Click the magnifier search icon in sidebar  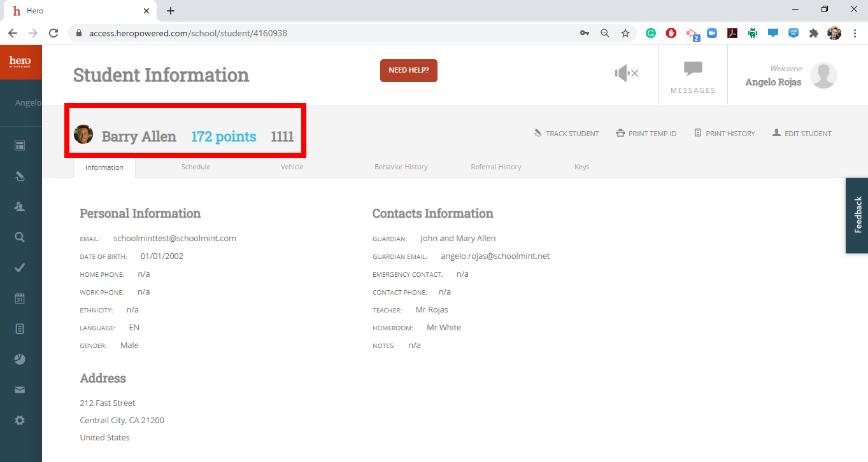click(20, 237)
